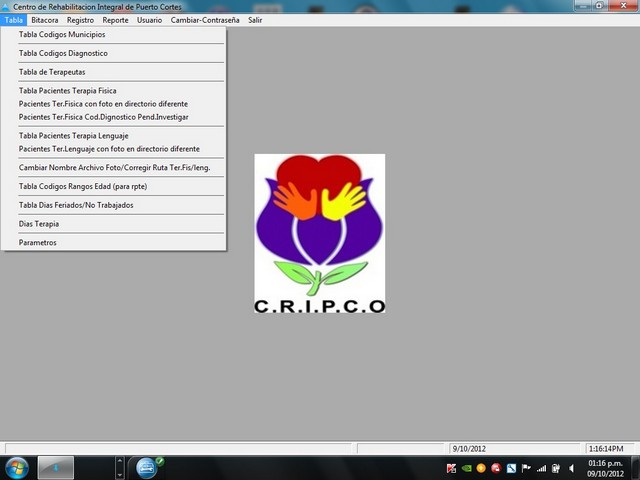Select Pacientes Ter.Fisica con foto en directorio diferente
This screenshot has height=480, width=640.
(113, 104)
